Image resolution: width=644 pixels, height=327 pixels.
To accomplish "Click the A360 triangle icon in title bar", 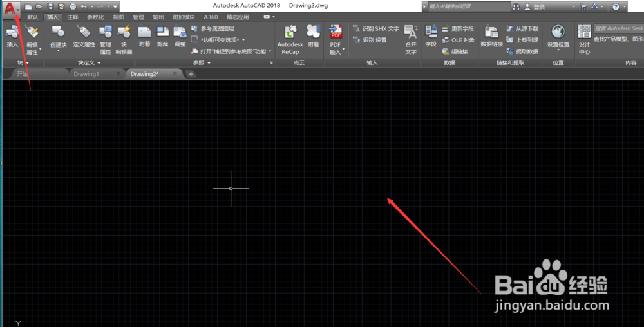I will 594,6.
